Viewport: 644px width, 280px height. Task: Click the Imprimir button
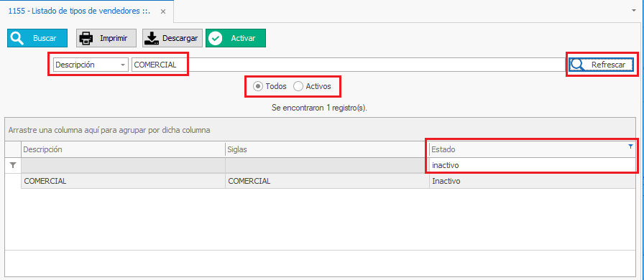[106, 38]
